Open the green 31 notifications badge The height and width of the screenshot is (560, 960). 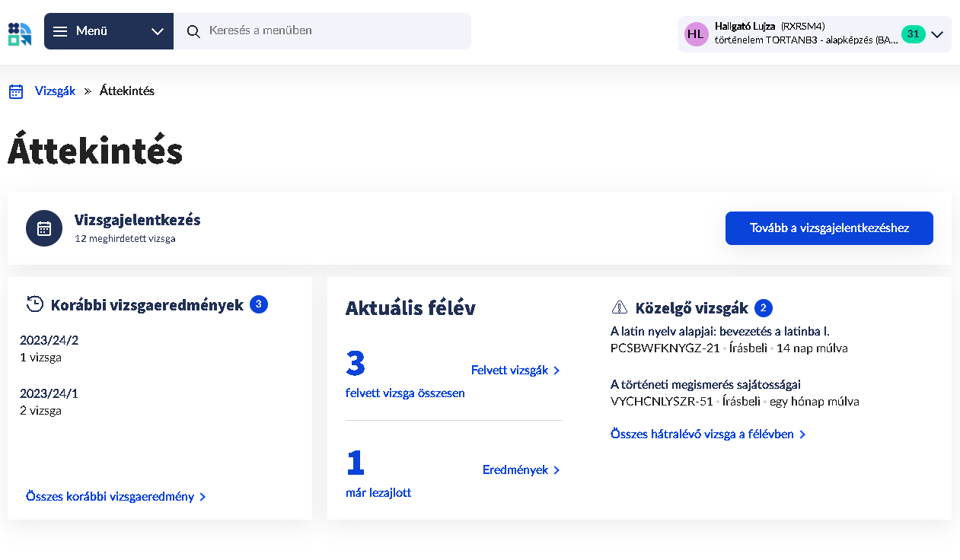(x=913, y=34)
